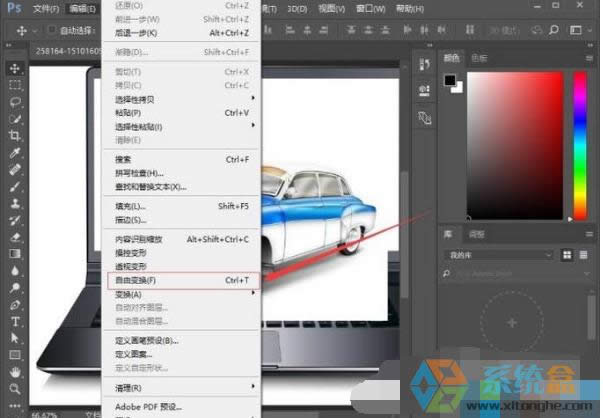
Task: Select the Hand tool
Action: pos(16,371)
